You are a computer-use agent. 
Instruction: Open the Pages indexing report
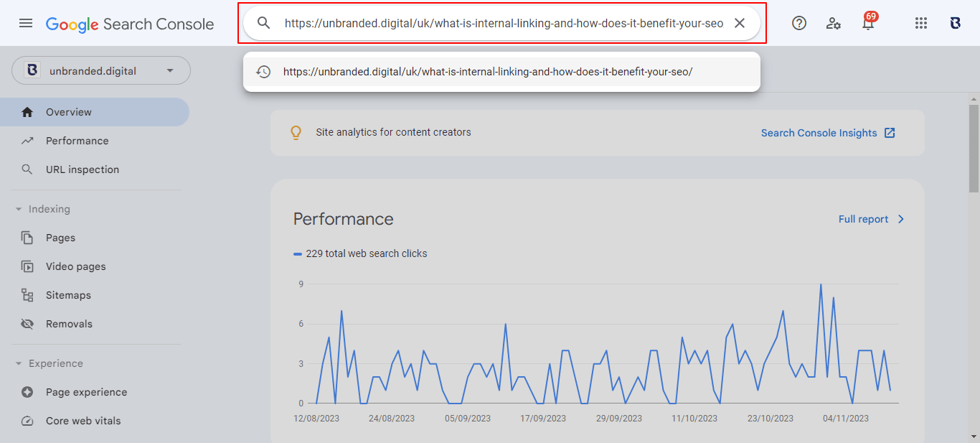[x=95, y=238]
